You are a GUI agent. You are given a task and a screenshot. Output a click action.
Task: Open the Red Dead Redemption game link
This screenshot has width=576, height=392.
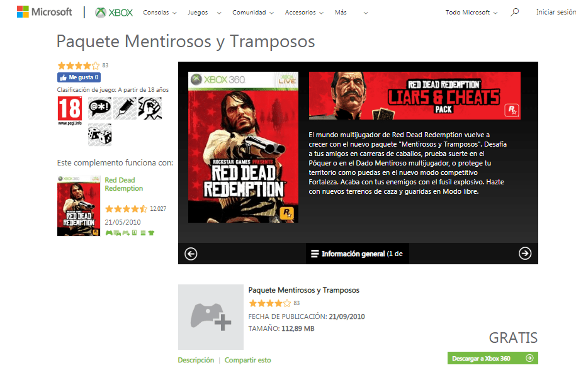123,184
